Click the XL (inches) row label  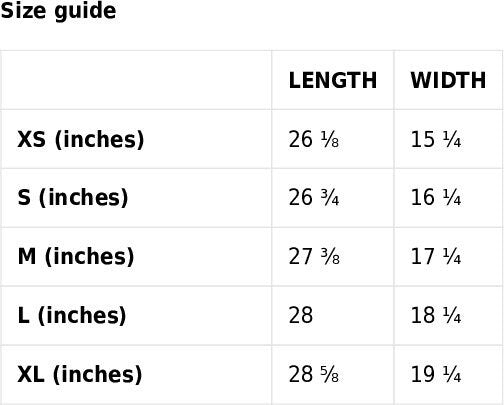click(80, 374)
